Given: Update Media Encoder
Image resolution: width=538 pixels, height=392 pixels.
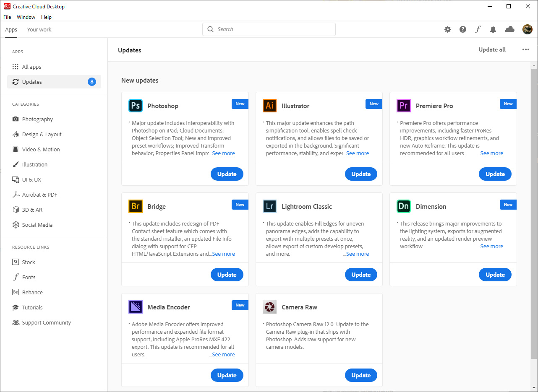Looking at the screenshot, I should pyautogui.click(x=227, y=375).
